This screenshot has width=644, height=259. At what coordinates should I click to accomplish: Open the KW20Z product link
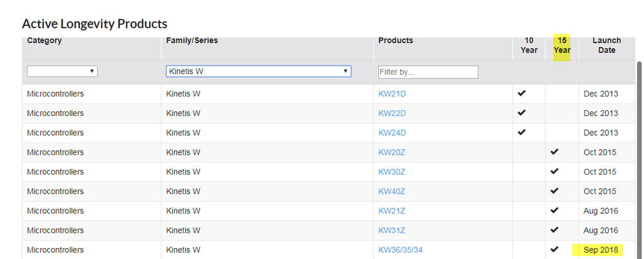pyautogui.click(x=392, y=153)
